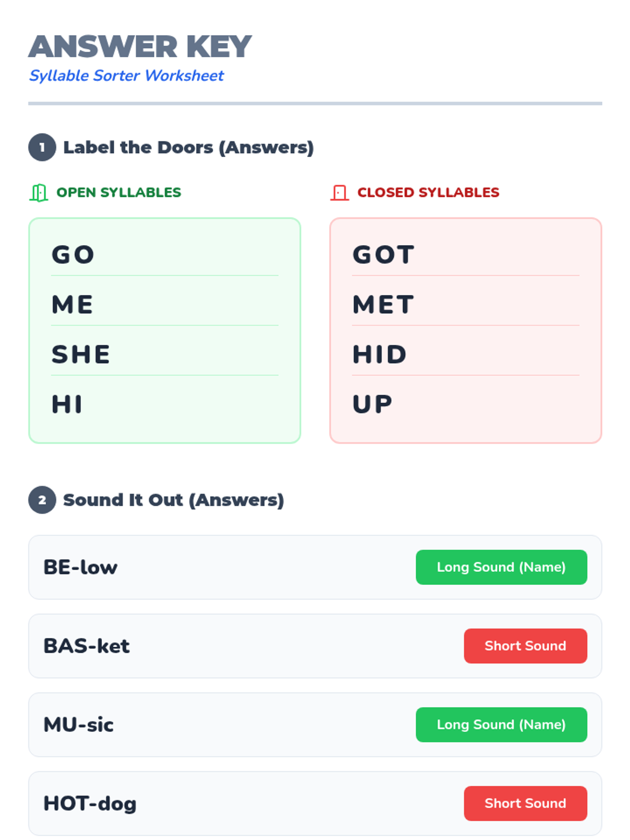The image size is (630, 840).
Task: Click the Label the Doors (Answers) heading
Action: [188, 148]
